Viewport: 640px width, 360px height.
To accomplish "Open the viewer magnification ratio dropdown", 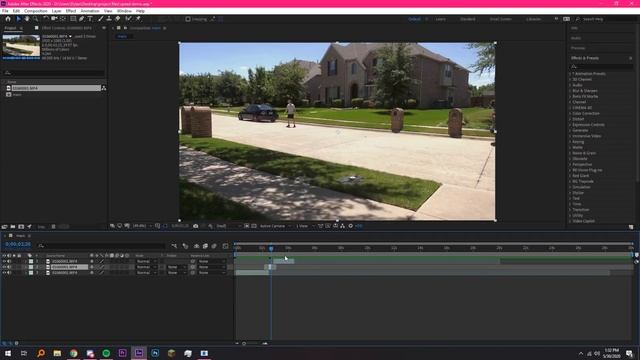I will click(x=142, y=226).
